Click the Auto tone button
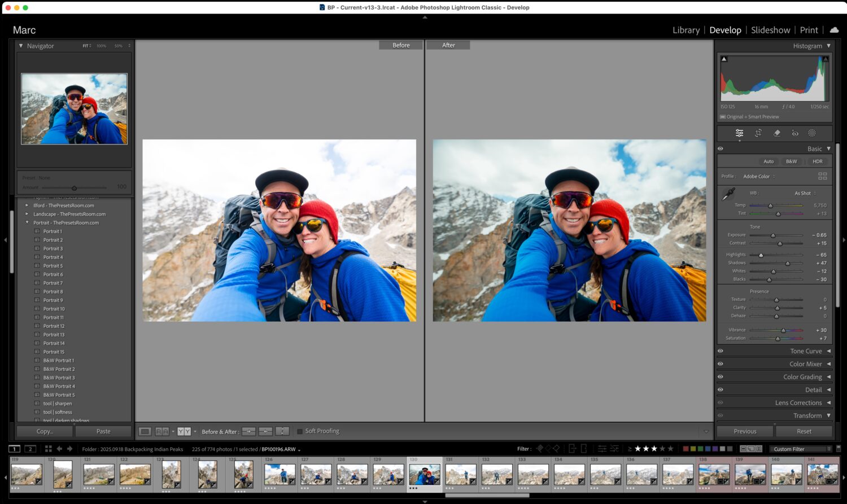 (768, 161)
